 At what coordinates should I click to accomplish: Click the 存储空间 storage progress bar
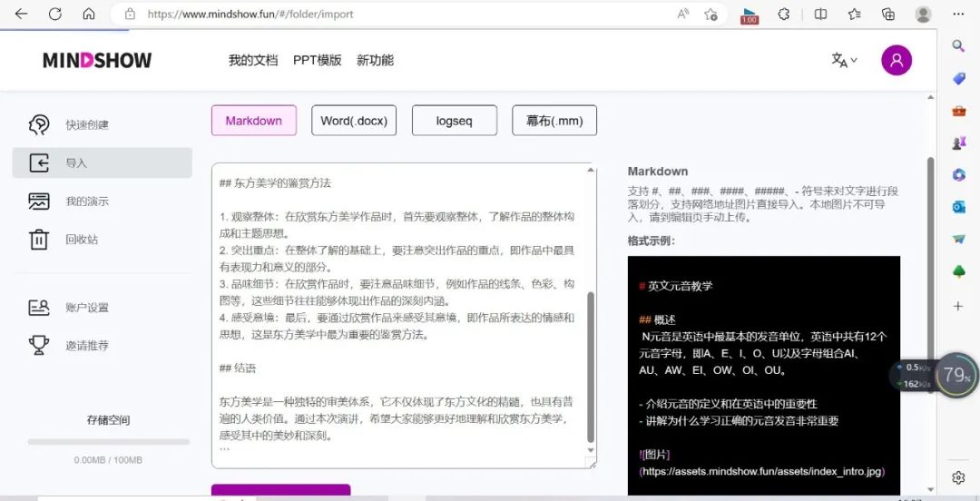[x=108, y=442]
